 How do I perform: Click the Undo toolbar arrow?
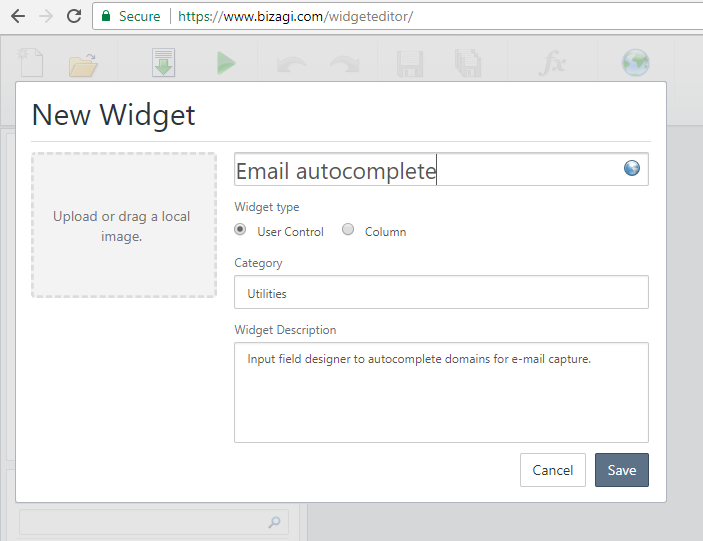(291, 65)
